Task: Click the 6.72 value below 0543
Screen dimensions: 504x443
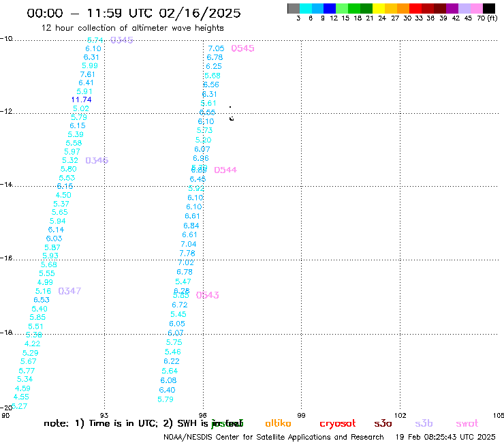Action: pos(180,305)
